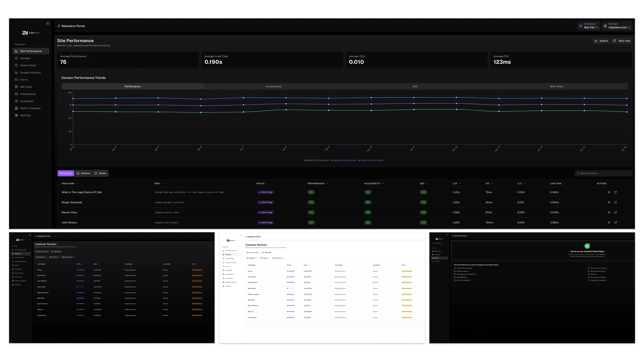Open the external link icon on Ginger Schouest row
This screenshot has height=362, width=644.
point(616,202)
